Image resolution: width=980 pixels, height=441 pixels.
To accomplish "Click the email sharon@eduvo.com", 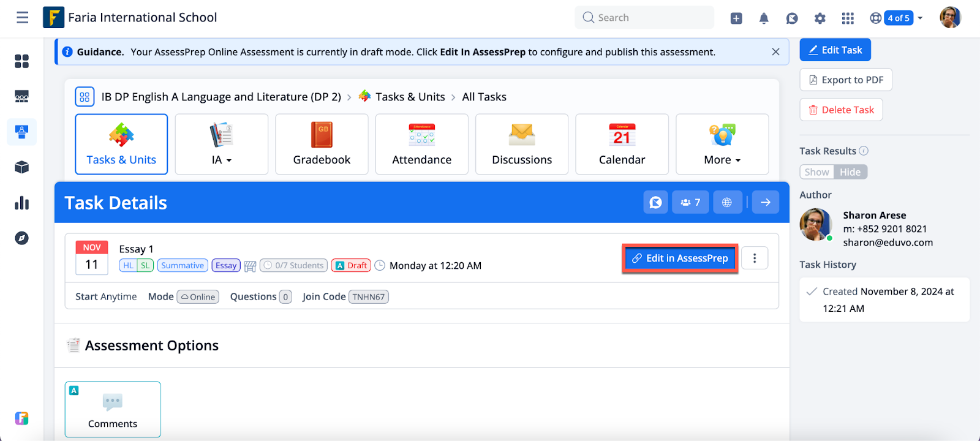I will pos(888,243).
